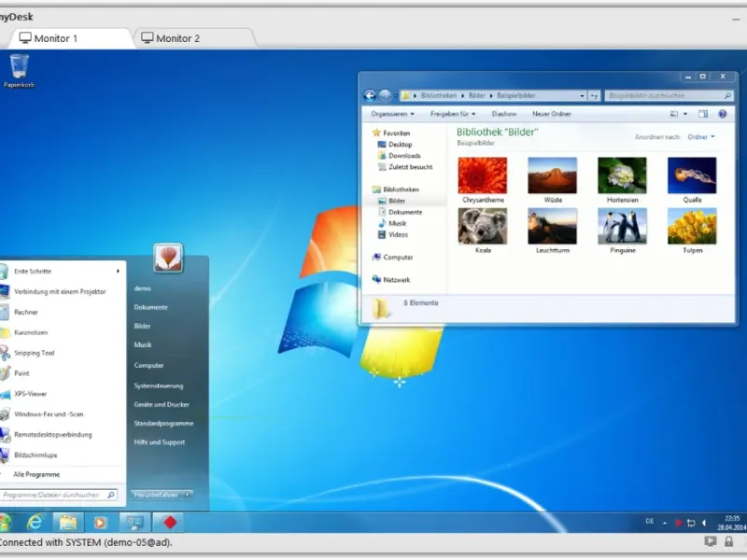Open Geräte und Drucker from Start menu
Image resolution: width=747 pixels, height=560 pixels.
coord(162,405)
